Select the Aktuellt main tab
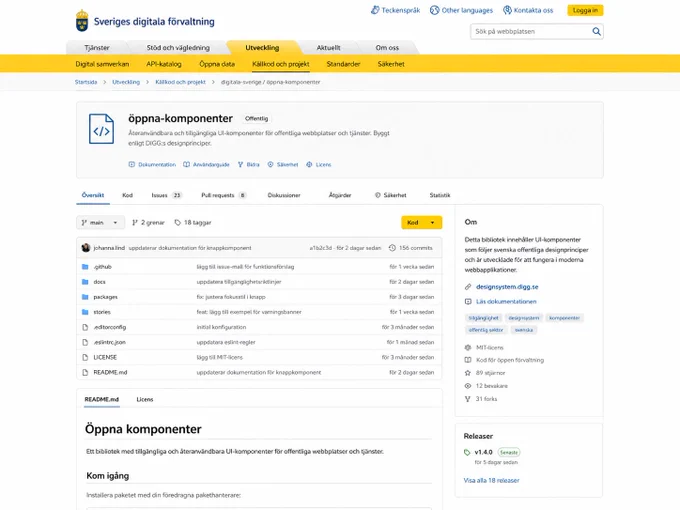The width and height of the screenshot is (680, 510). [328, 48]
